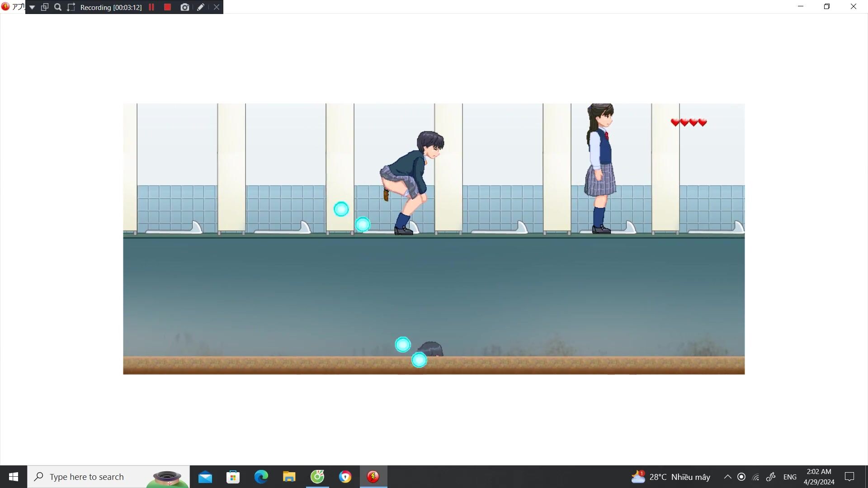Stop the recording with red square

(167, 7)
